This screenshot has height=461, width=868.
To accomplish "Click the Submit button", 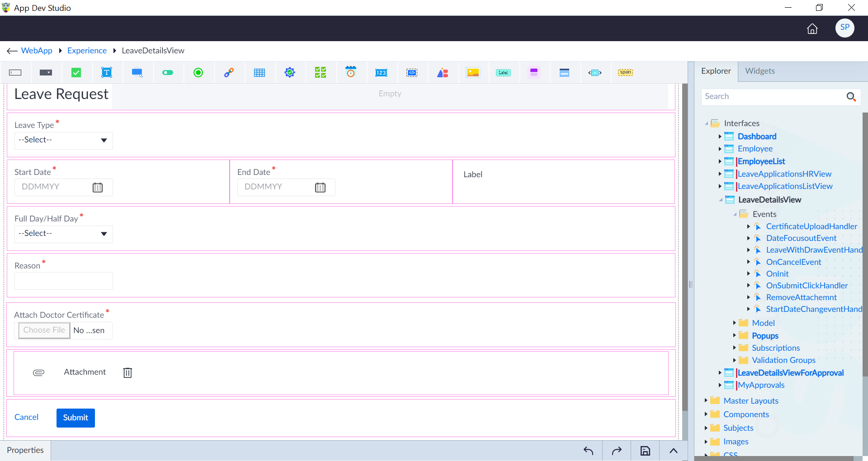I will pyautogui.click(x=75, y=418).
